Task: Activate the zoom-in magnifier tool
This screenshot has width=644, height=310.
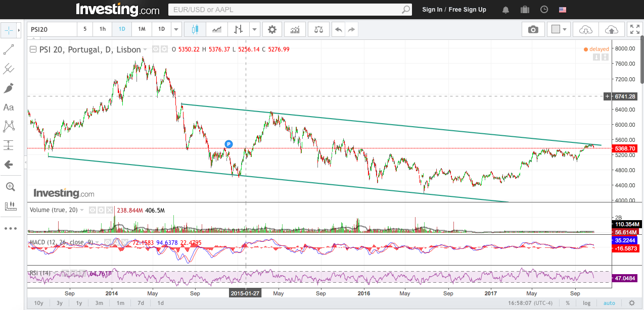Action: 10,187
